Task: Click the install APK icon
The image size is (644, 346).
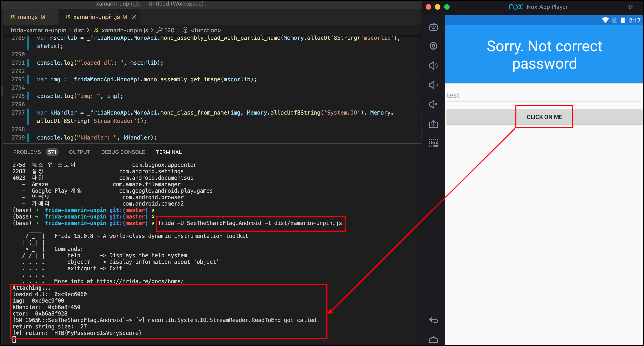Action: click(433, 124)
